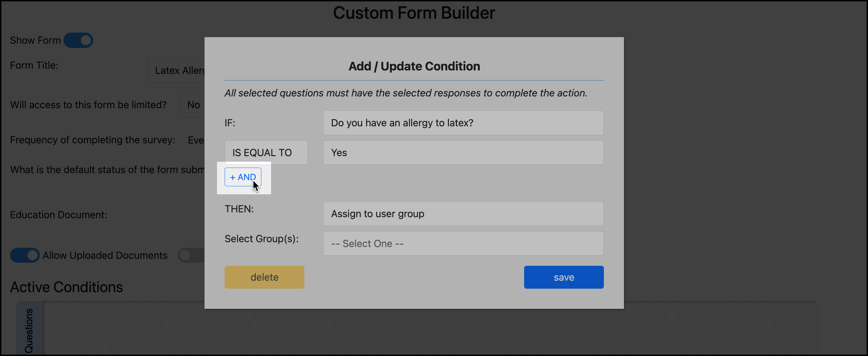Change the IS EQUAL TO operator
Image resolution: width=868 pixels, height=356 pixels.
[x=266, y=152]
